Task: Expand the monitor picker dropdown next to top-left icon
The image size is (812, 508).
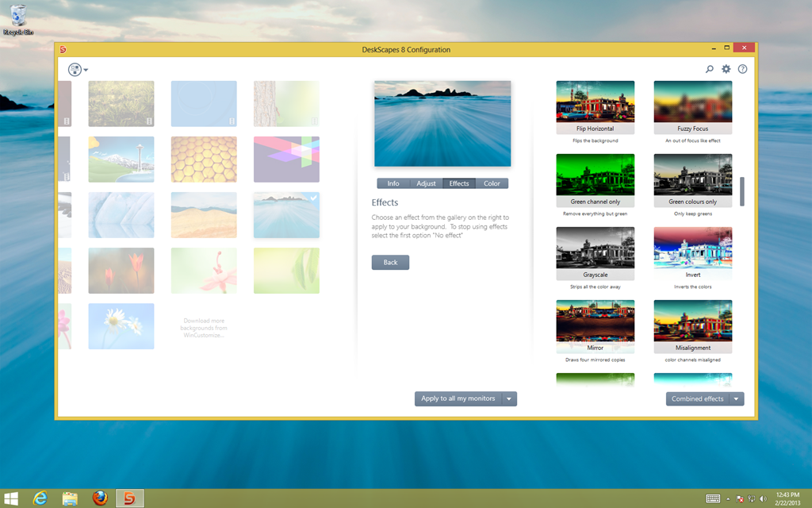Action: 86,70
